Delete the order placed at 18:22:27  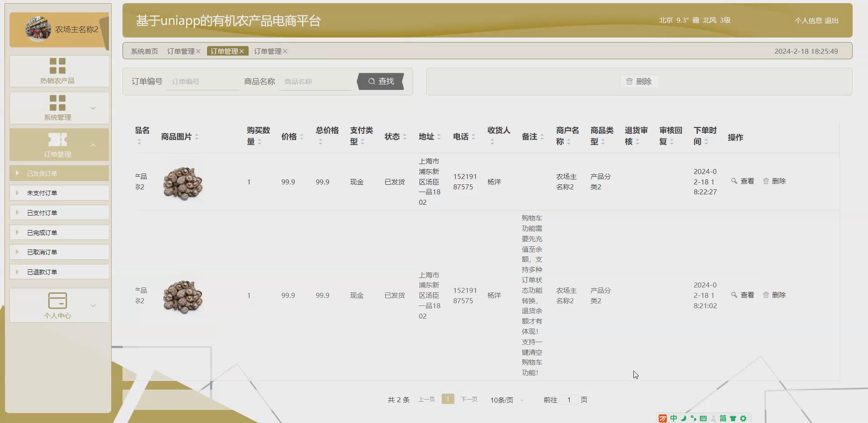tap(774, 181)
